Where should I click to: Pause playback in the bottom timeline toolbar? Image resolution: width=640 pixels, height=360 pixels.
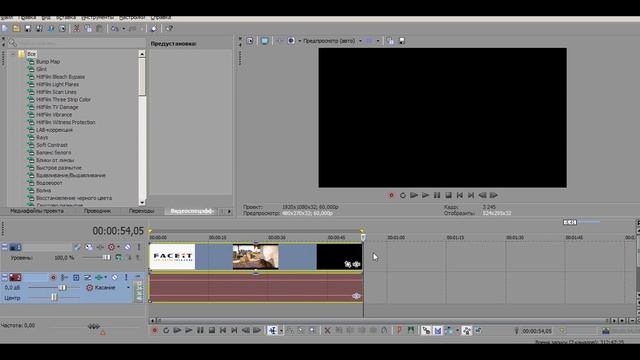pyautogui.click(x=200, y=331)
